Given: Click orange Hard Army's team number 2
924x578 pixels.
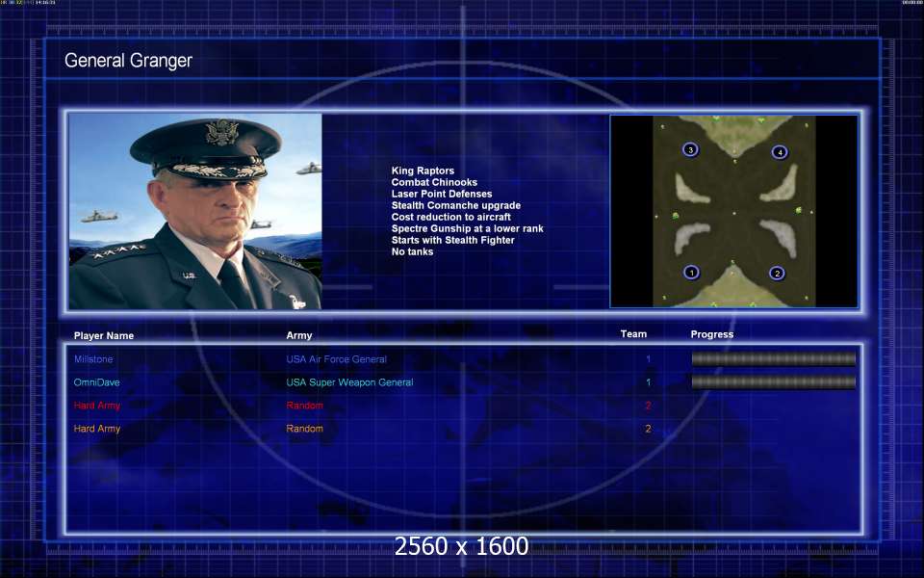Looking at the screenshot, I should (648, 429).
